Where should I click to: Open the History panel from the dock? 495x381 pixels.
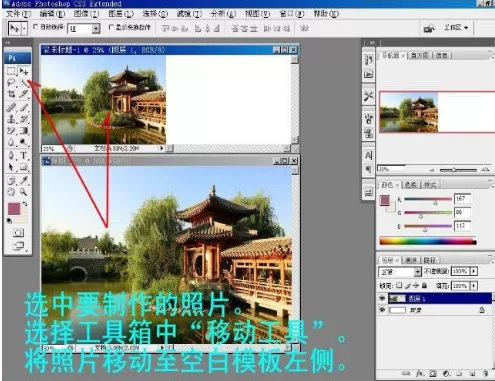tap(368, 61)
